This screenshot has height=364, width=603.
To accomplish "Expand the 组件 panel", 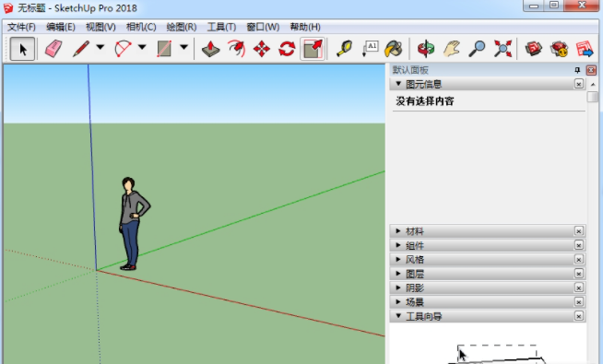I will click(398, 245).
